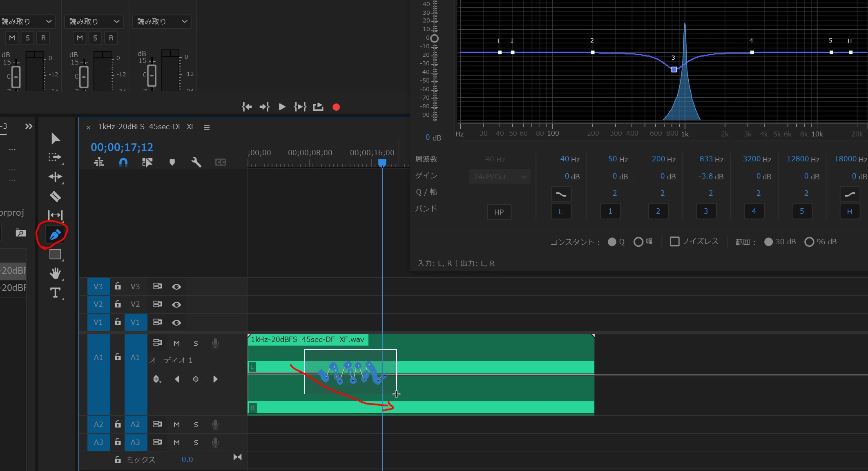Select the Razor tool
Screen dimensions: 868x471
pos(55,196)
